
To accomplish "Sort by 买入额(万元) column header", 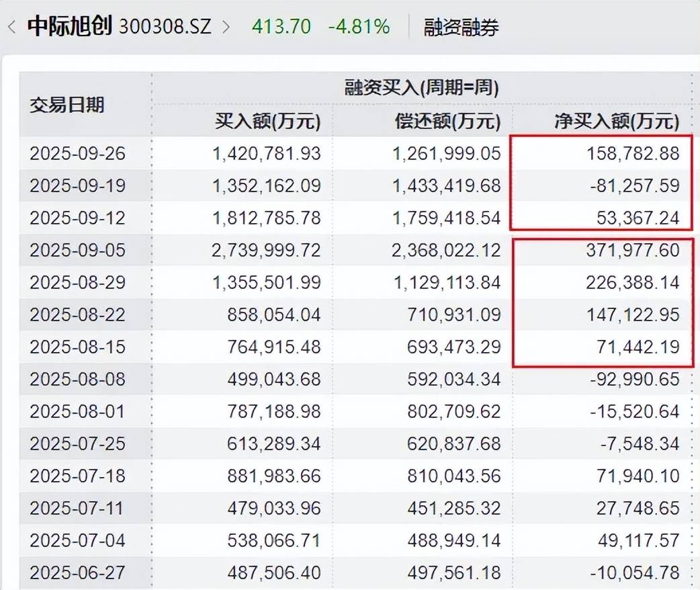I will 267,122.
